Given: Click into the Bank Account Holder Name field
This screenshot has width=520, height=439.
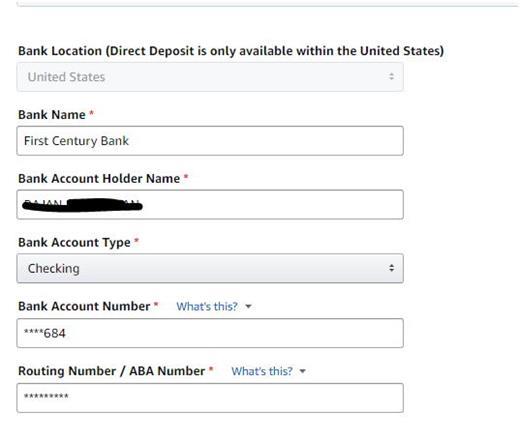Looking at the screenshot, I should [210, 204].
